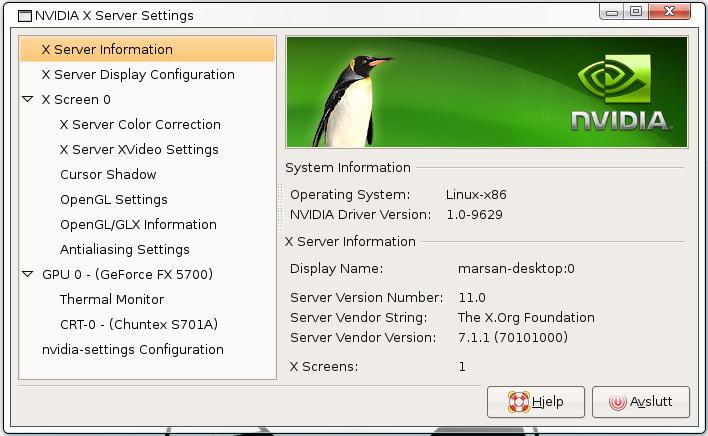The width and height of the screenshot is (708, 436).
Task: Click the driver version 1.0-9629
Action: tap(475, 214)
